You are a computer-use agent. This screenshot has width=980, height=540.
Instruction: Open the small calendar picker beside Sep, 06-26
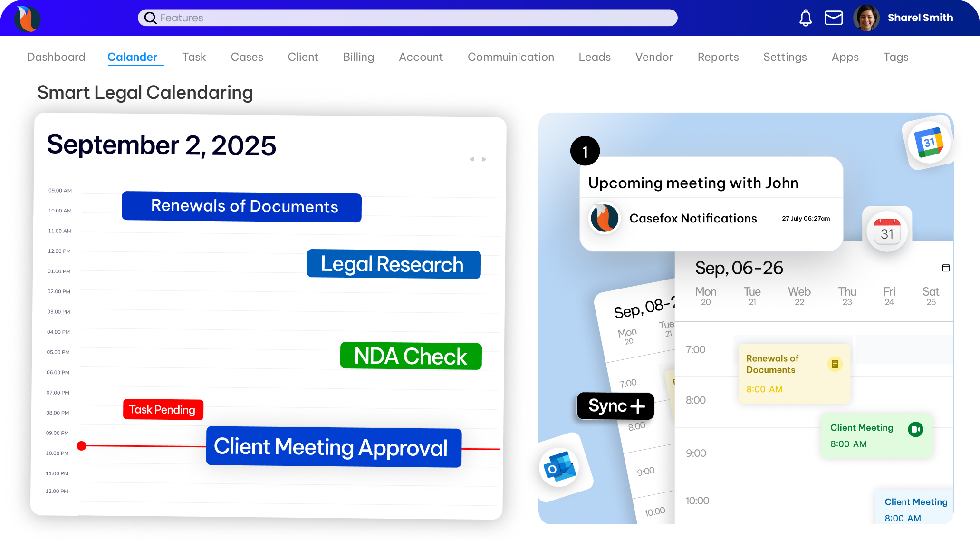pos(946,268)
